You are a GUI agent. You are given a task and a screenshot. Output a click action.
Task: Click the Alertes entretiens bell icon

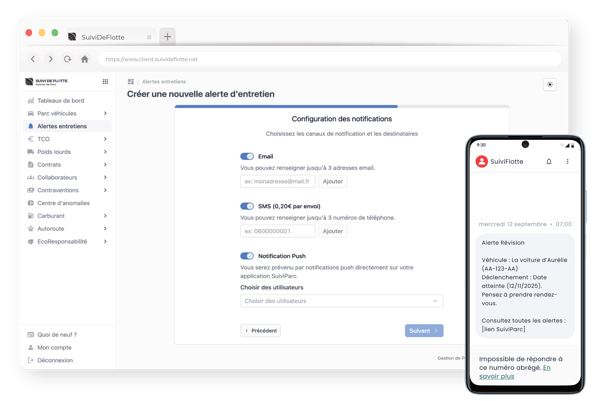click(x=31, y=126)
